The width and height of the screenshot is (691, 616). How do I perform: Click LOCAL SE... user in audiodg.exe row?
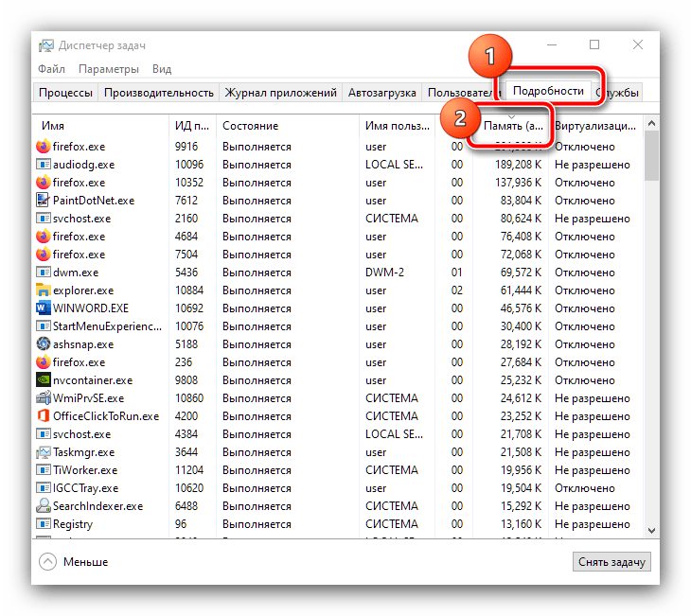[x=394, y=165]
